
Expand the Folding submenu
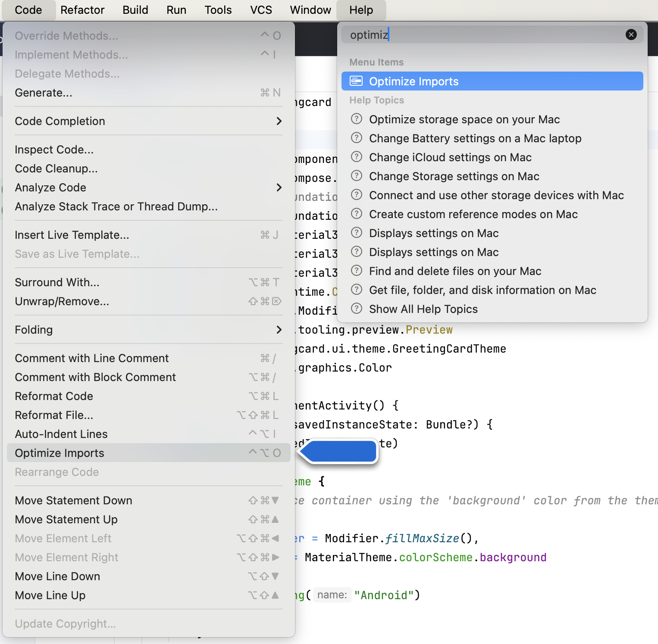pyautogui.click(x=279, y=330)
